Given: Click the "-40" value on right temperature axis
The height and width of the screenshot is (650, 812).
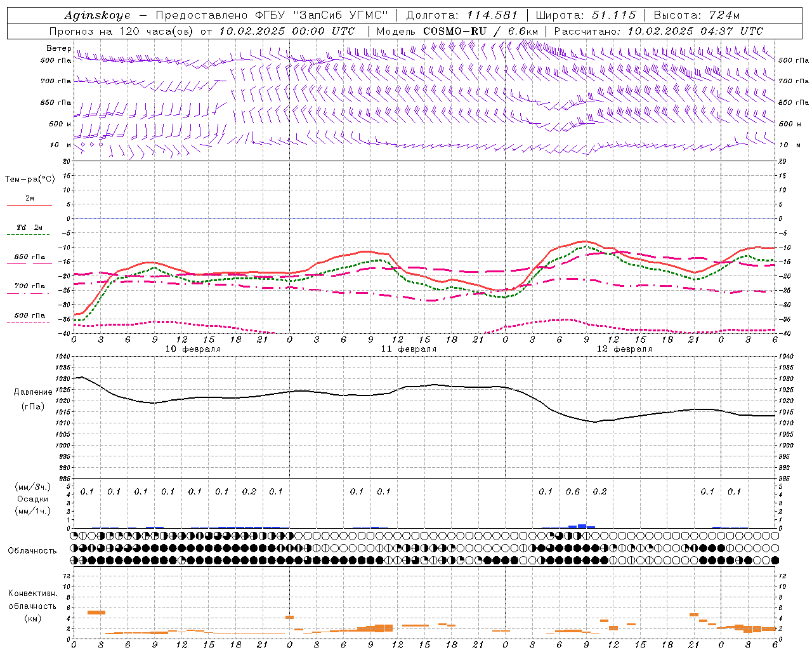Looking at the screenshot, I should pyautogui.click(x=784, y=333).
